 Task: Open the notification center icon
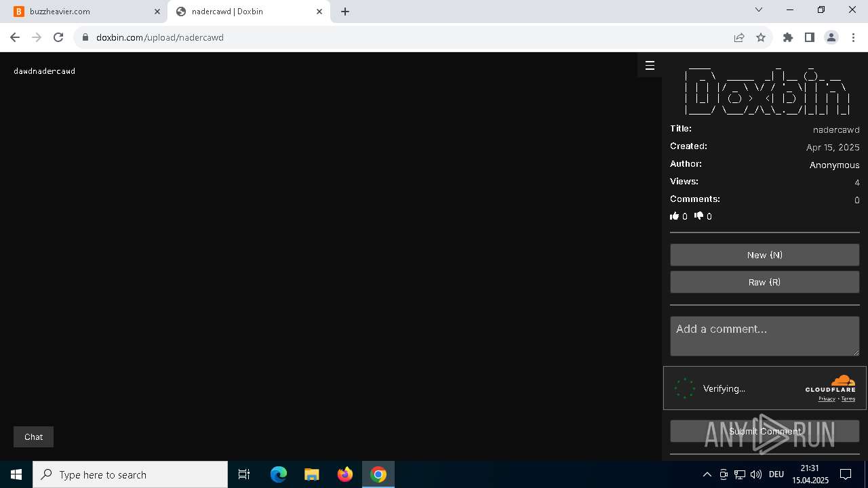pos(846,474)
